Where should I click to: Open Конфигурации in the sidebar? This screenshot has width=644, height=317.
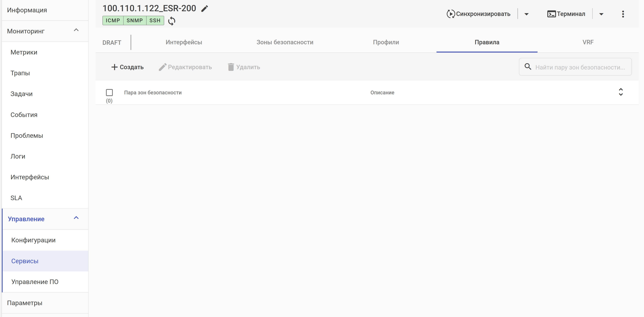pos(33,240)
